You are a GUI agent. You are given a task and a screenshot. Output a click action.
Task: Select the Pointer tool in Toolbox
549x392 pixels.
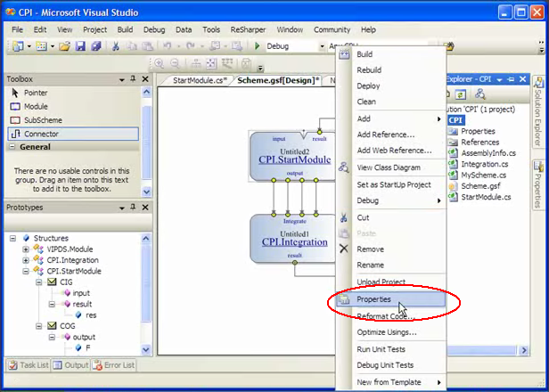pos(36,93)
